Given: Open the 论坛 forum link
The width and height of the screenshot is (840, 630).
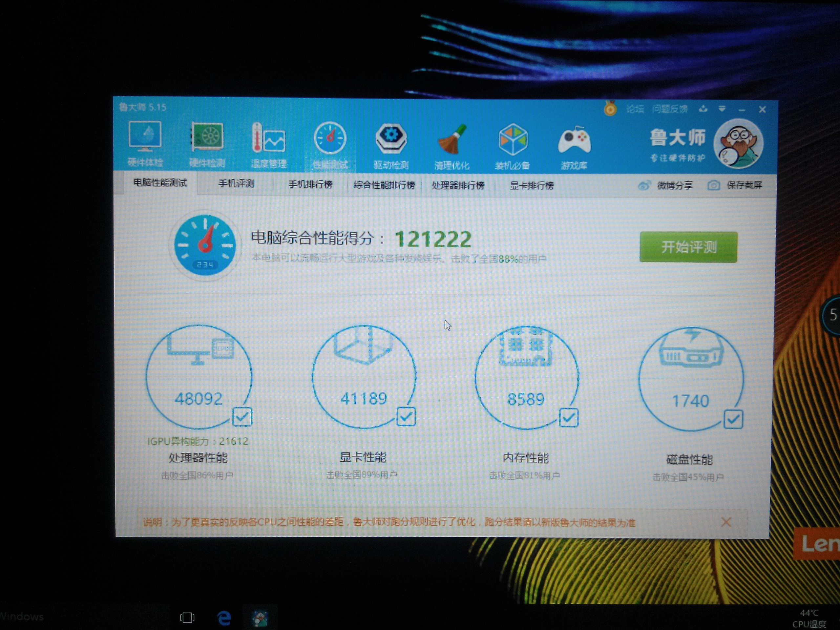Looking at the screenshot, I should [x=635, y=109].
